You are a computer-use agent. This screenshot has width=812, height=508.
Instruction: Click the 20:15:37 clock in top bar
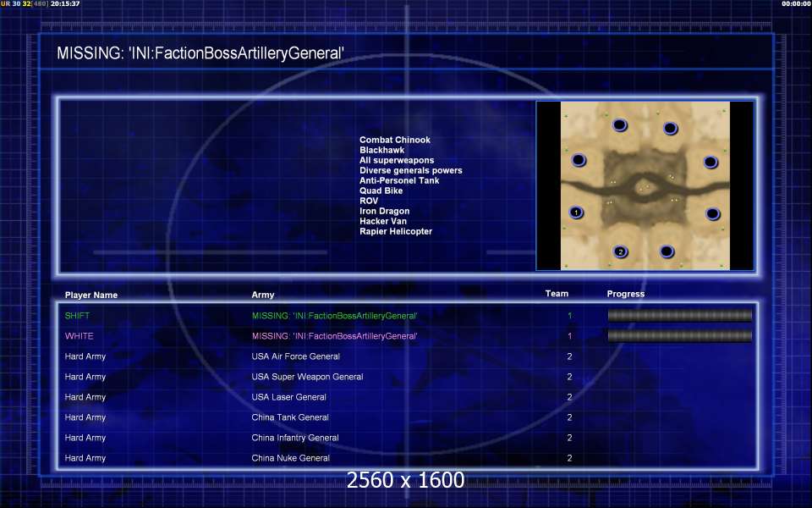coord(65,4)
